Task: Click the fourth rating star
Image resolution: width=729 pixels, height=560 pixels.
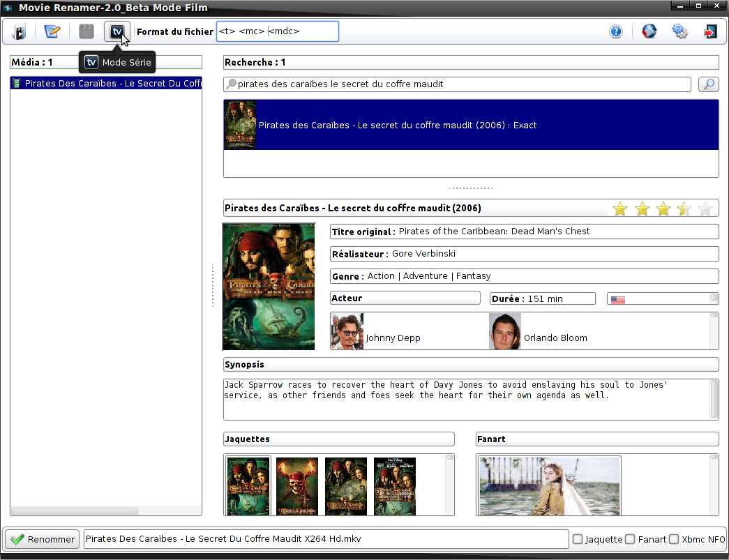Action: [x=684, y=209]
